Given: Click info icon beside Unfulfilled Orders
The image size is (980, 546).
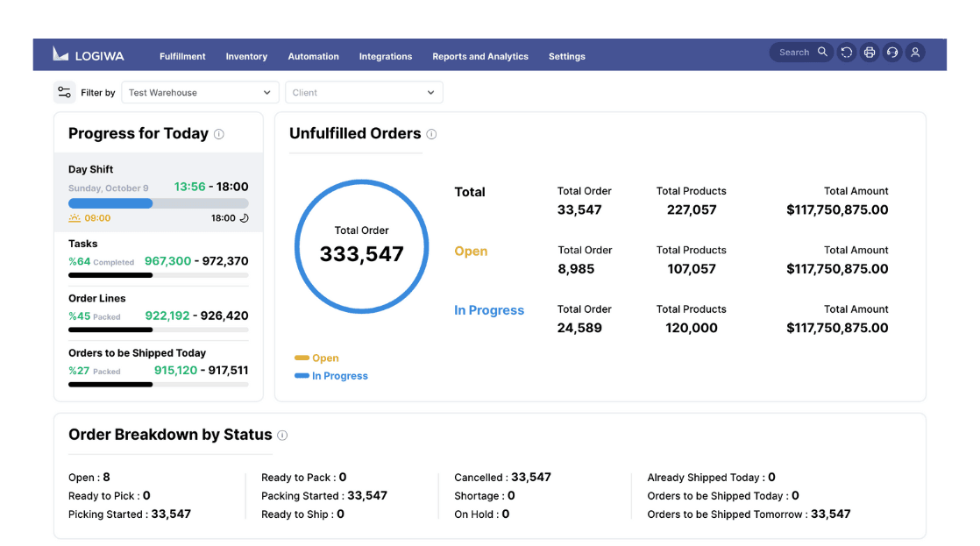Looking at the screenshot, I should point(431,134).
